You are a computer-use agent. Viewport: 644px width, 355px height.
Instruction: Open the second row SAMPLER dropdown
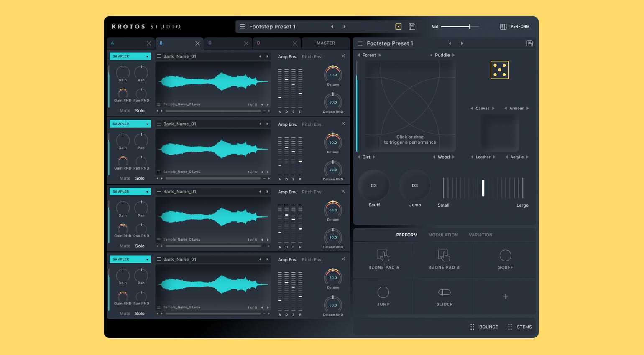click(x=130, y=124)
